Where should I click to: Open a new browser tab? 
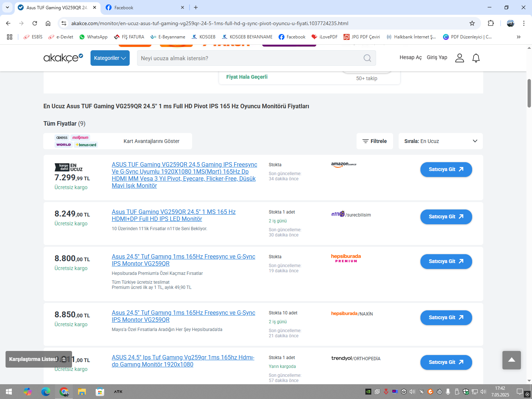[196, 7]
